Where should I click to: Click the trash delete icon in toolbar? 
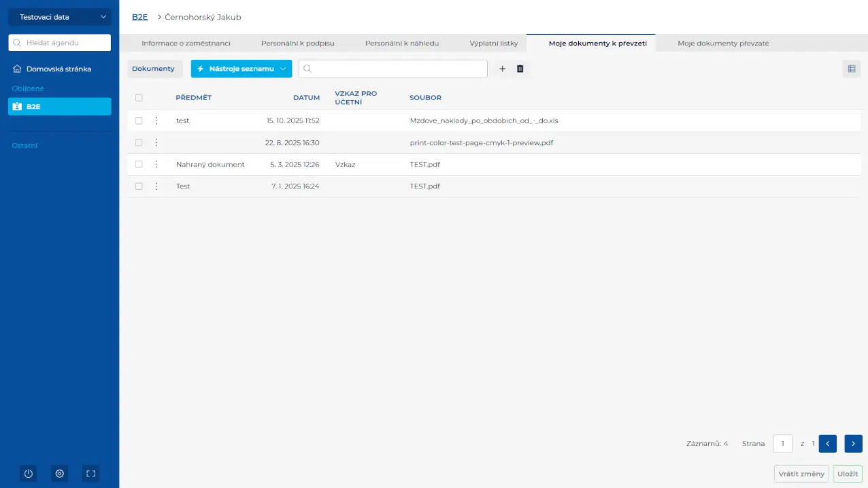[520, 69]
